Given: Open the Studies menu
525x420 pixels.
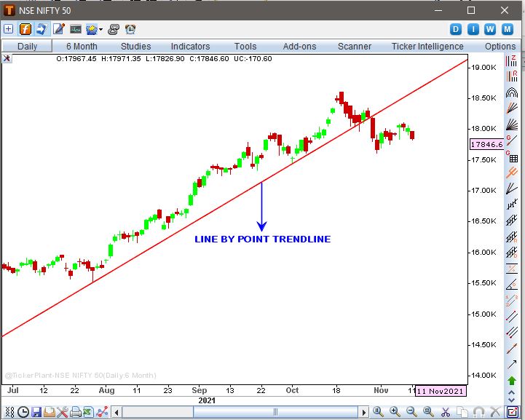Looking at the screenshot, I should (135, 46).
